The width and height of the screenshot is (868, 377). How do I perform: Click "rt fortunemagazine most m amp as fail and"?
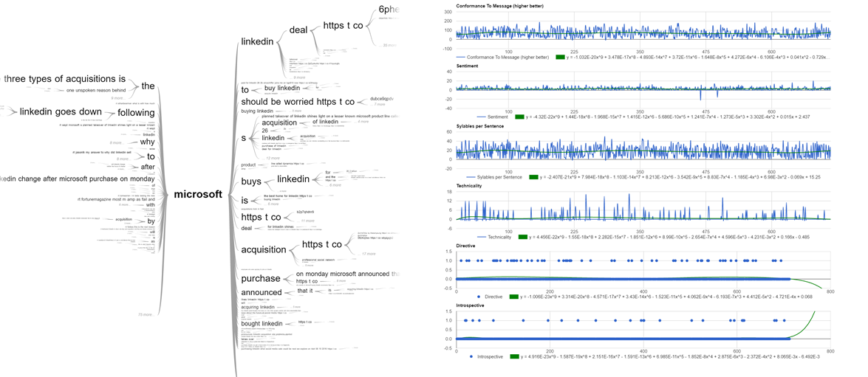click(x=117, y=199)
